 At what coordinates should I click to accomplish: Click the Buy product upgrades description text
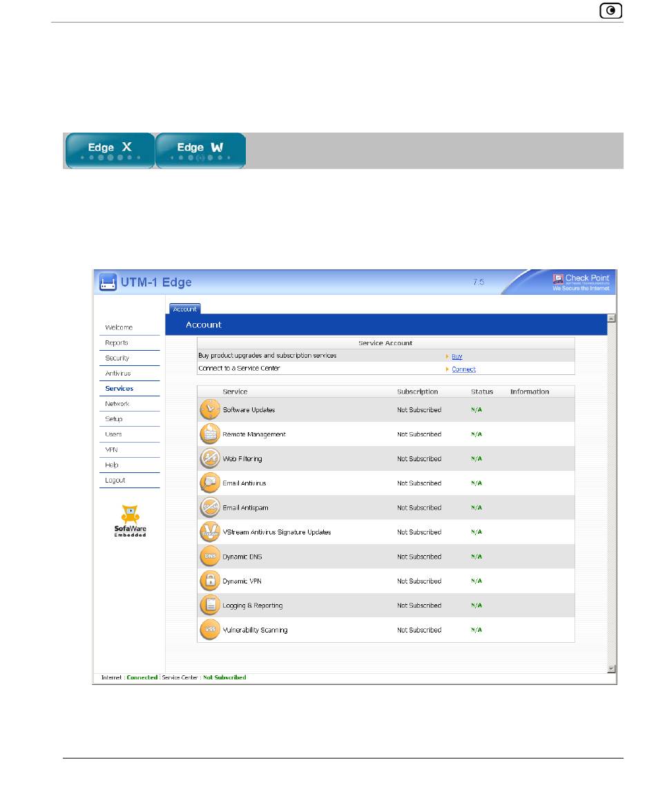tap(267, 355)
